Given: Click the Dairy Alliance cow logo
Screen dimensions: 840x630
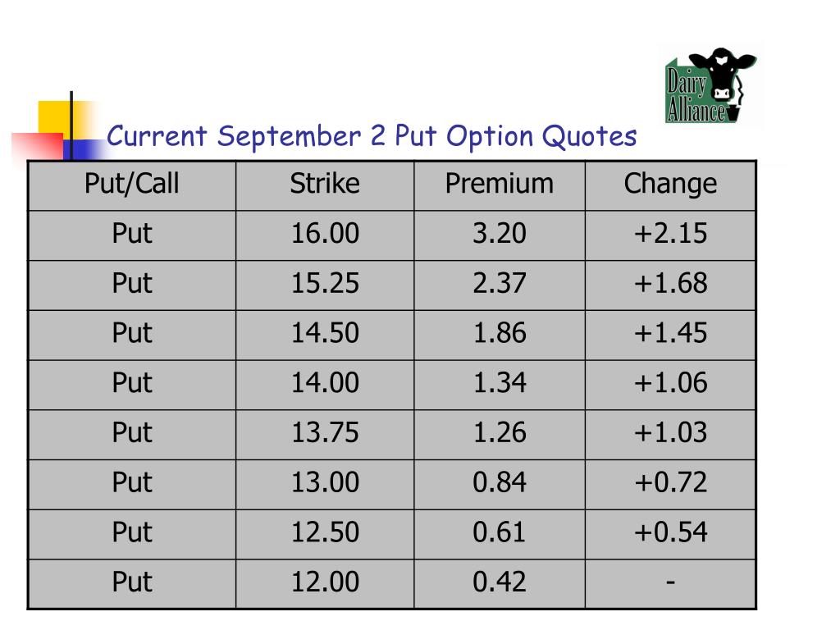Looking at the screenshot, I should click(710, 85).
